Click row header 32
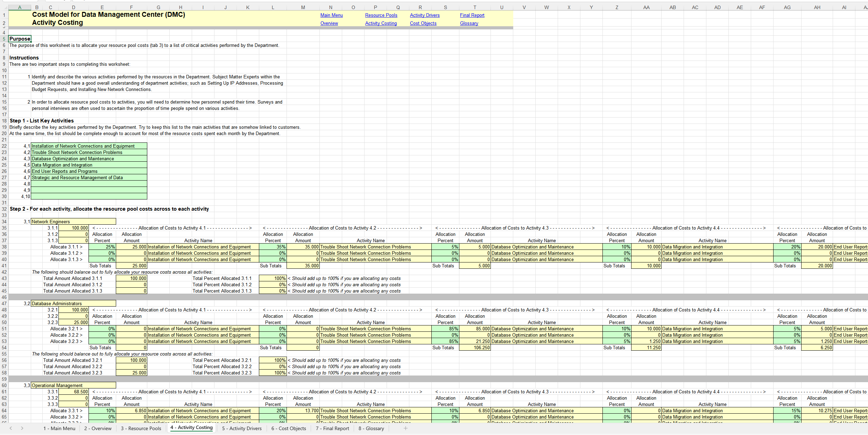This screenshot has height=435, width=868. point(4,209)
